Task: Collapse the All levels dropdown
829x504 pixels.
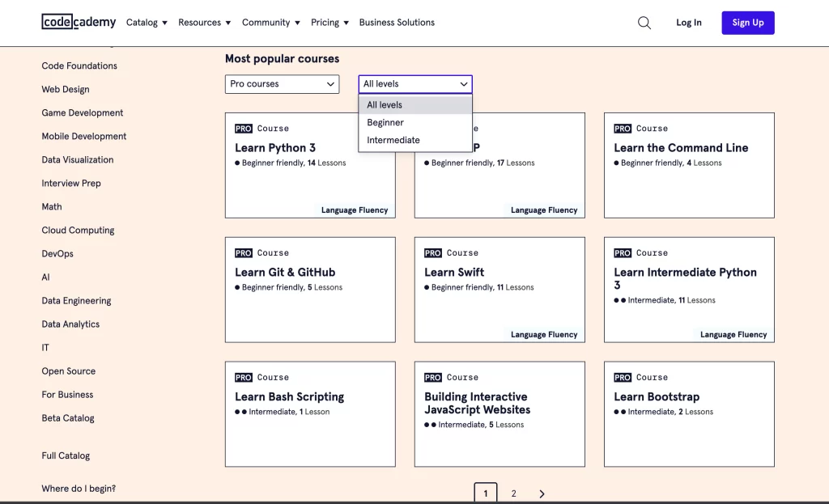Action: coord(415,84)
